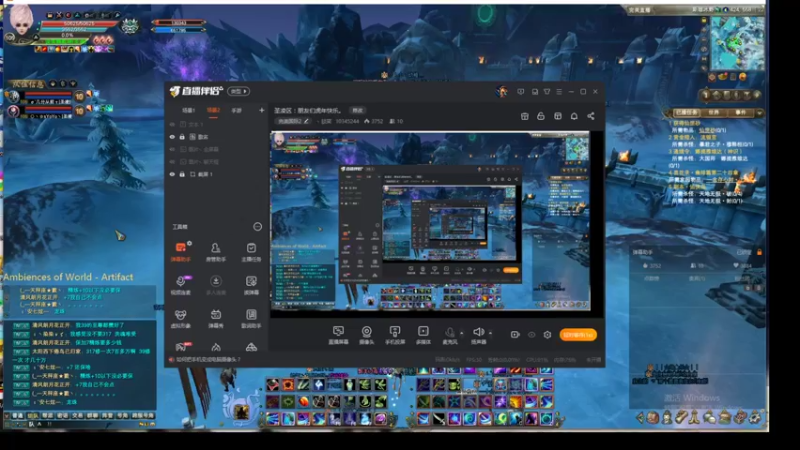Toggle visibility of the third source row

click(172, 149)
